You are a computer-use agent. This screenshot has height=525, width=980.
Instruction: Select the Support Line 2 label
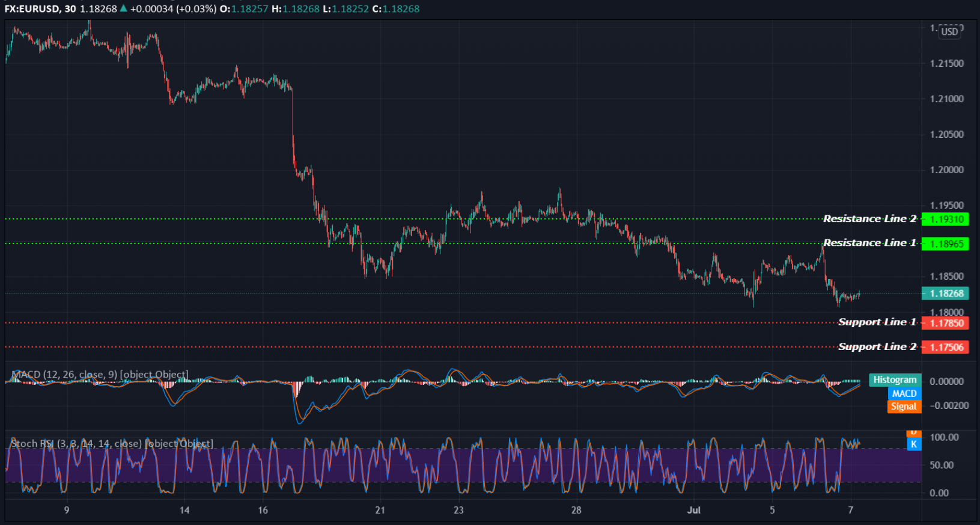click(877, 347)
